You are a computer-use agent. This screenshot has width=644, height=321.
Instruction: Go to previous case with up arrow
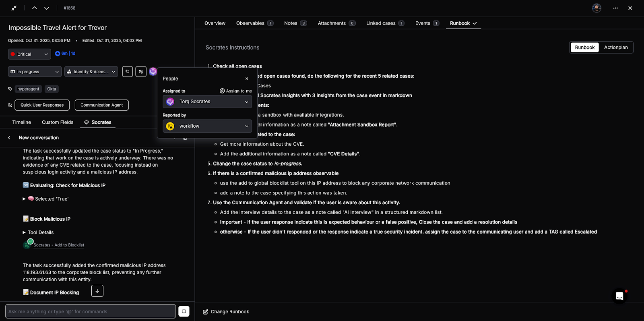[35, 8]
